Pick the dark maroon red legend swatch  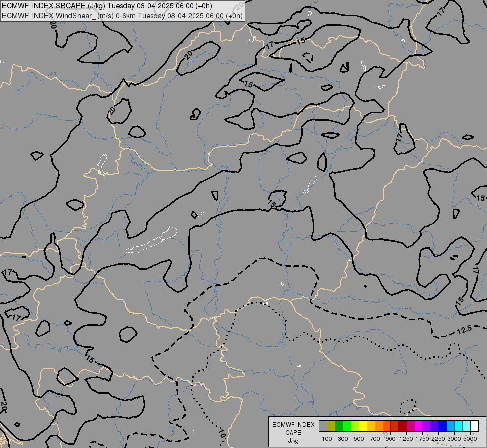(x=402, y=426)
